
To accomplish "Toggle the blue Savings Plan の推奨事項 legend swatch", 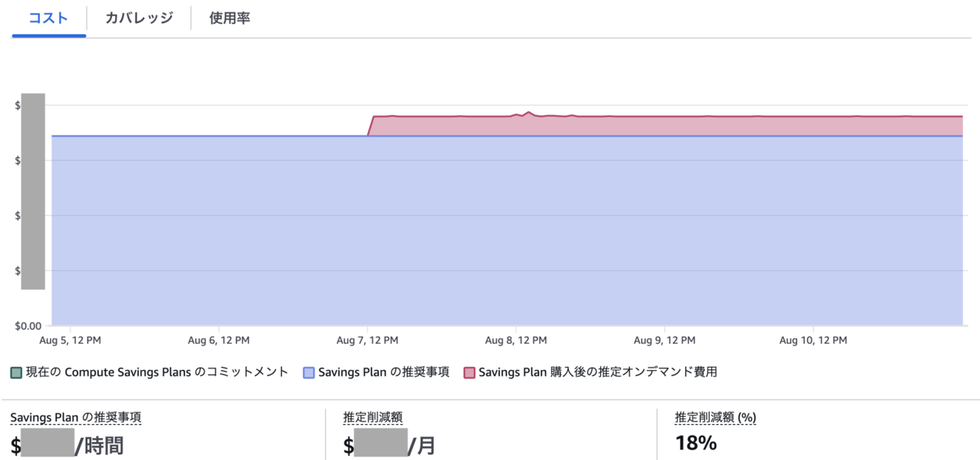I will [x=309, y=373].
